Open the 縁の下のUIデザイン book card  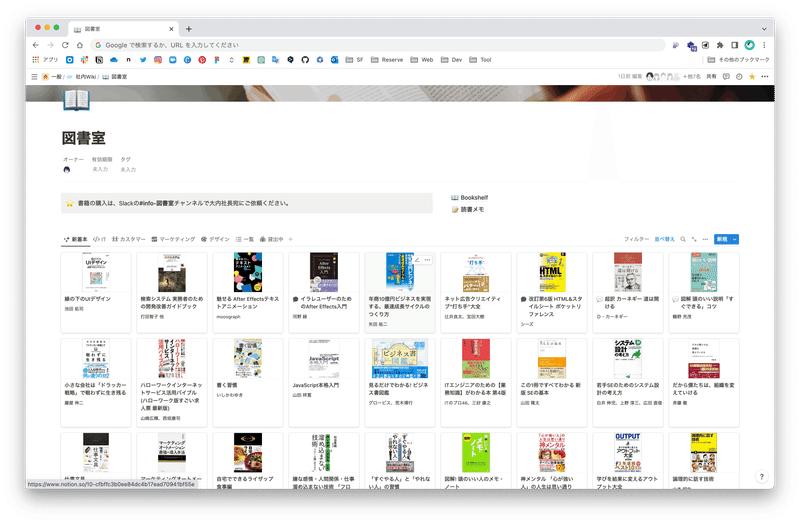coord(96,292)
